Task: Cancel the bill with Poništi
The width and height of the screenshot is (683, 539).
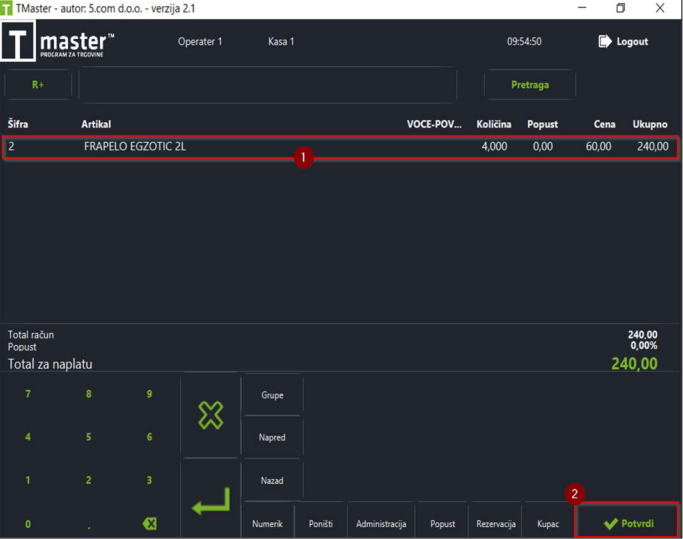Action: pyautogui.click(x=321, y=523)
